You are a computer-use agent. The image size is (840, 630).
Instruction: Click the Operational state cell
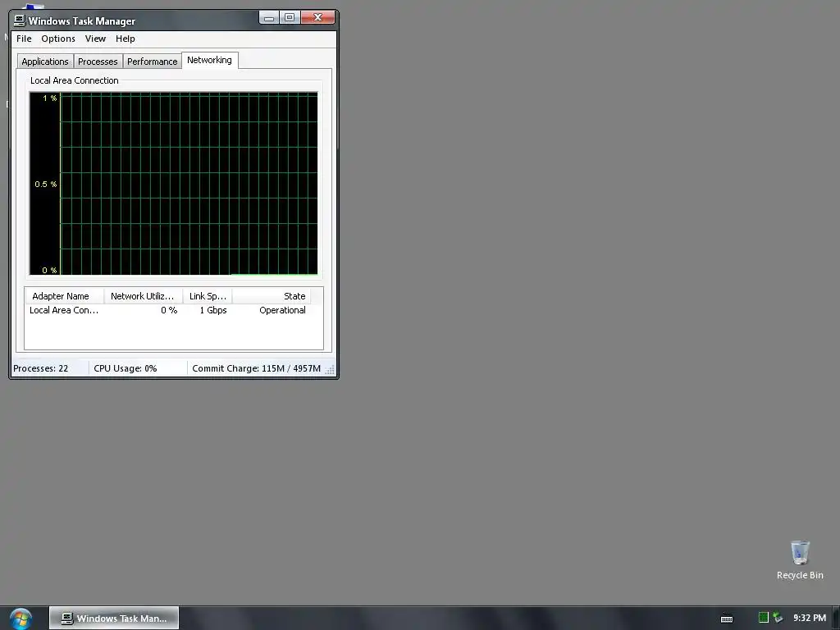coord(282,310)
